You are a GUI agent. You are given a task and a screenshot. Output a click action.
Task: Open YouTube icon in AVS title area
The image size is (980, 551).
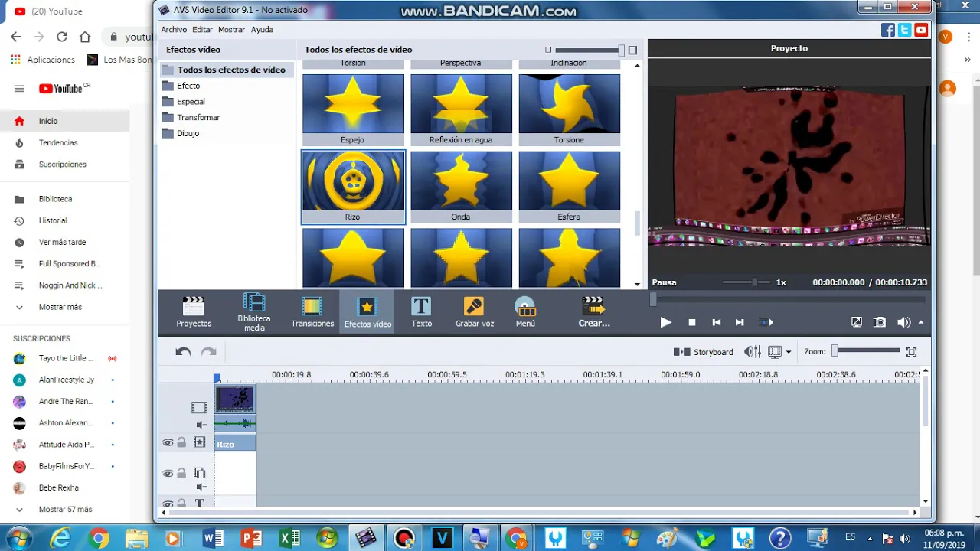pyautogui.click(x=921, y=30)
